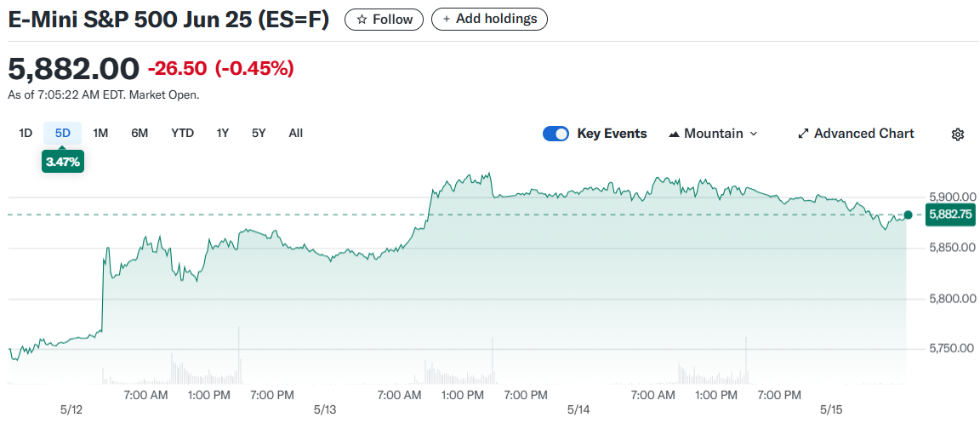This screenshot has width=980, height=423.
Task: Click the -26.50 price change value
Action: pyautogui.click(x=177, y=68)
